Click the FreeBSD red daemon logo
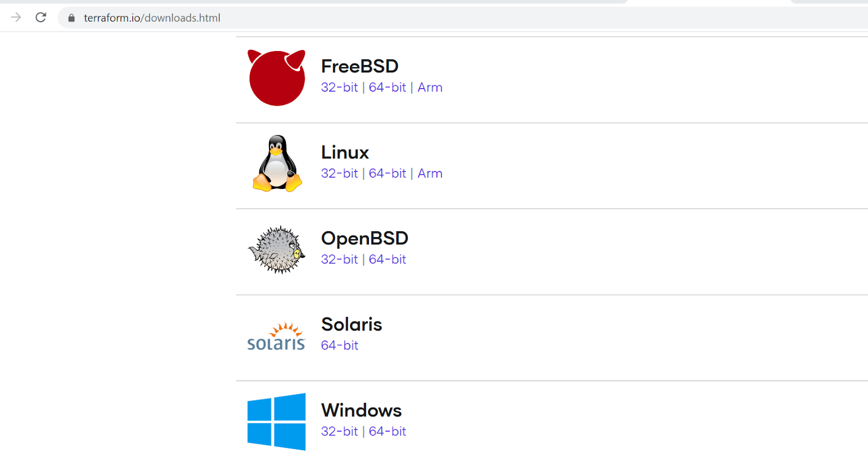The image size is (868, 462). click(277, 78)
